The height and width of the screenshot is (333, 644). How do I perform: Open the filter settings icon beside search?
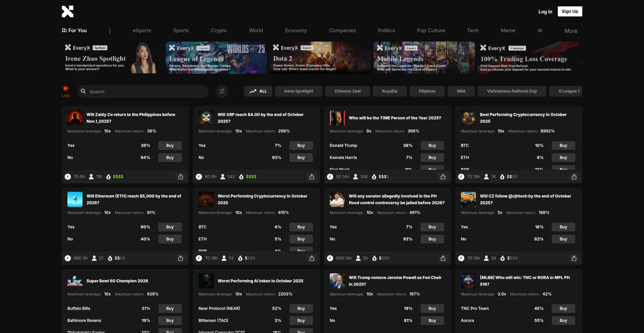click(222, 91)
